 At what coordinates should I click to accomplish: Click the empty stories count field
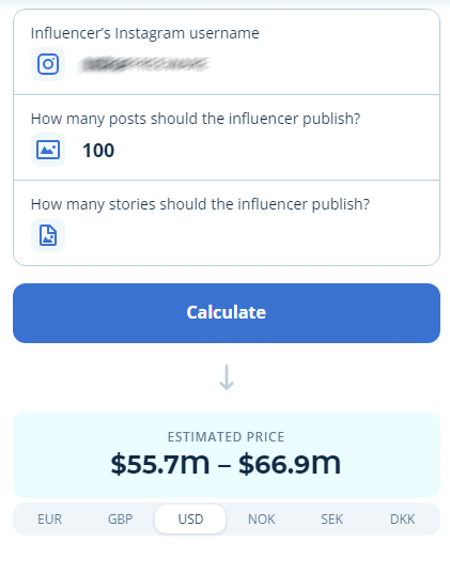point(252,235)
